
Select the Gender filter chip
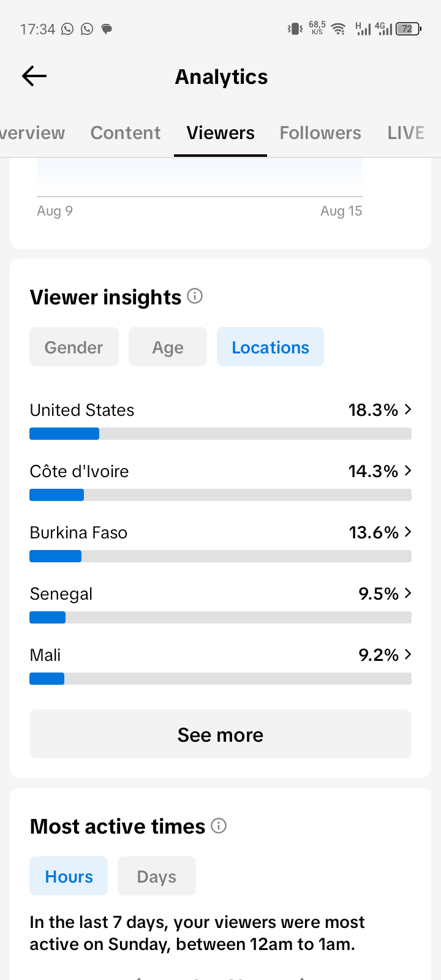pos(74,347)
